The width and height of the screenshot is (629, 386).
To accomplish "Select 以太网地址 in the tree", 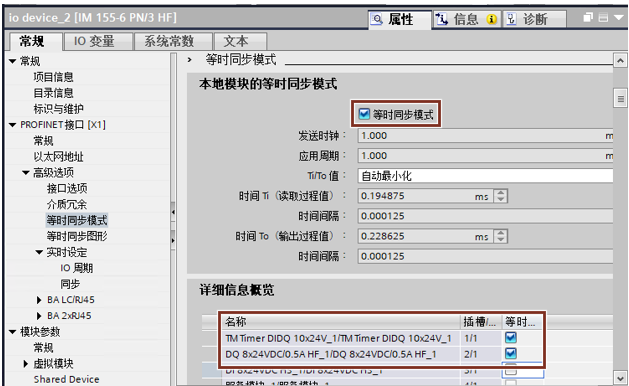I will click(x=59, y=157).
